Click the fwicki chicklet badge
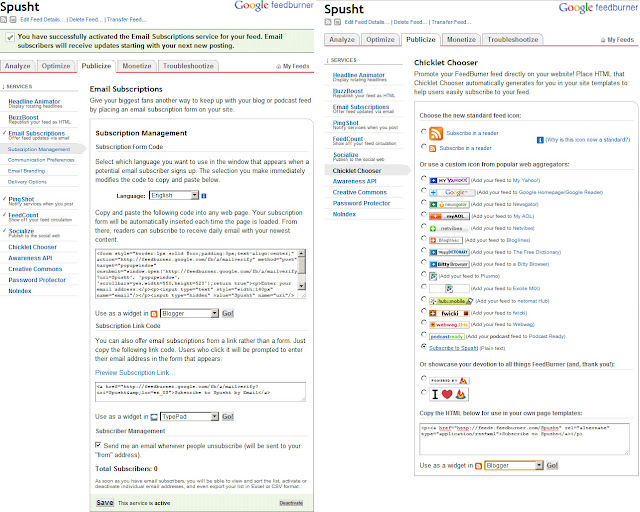 (x=449, y=313)
